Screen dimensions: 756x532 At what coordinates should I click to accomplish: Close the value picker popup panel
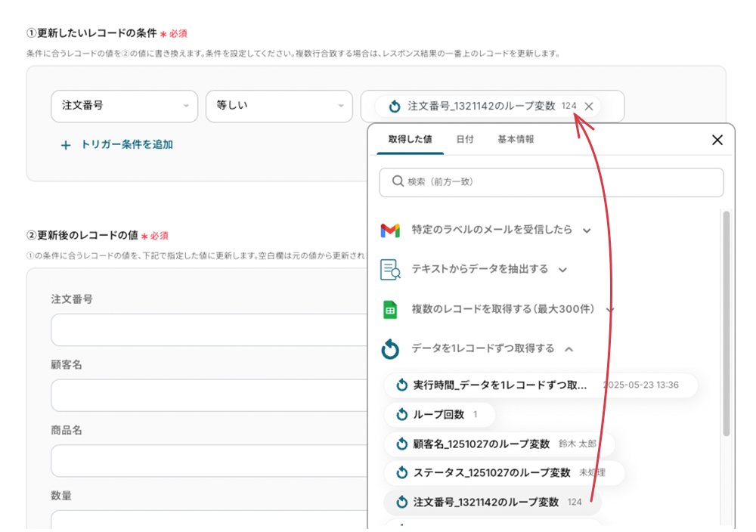pos(717,140)
